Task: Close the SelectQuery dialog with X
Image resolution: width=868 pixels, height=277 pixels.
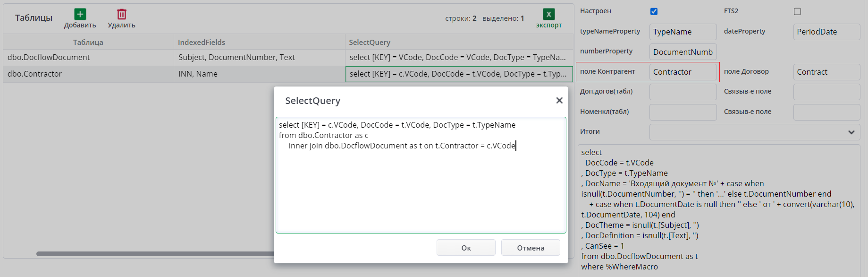Action: (x=559, y=100)
